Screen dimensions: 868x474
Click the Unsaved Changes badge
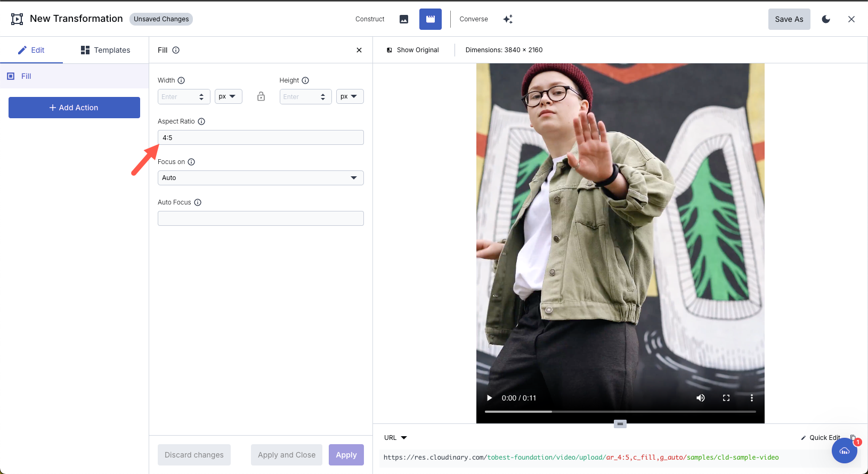pyautogui.click(x=161, y=19)
